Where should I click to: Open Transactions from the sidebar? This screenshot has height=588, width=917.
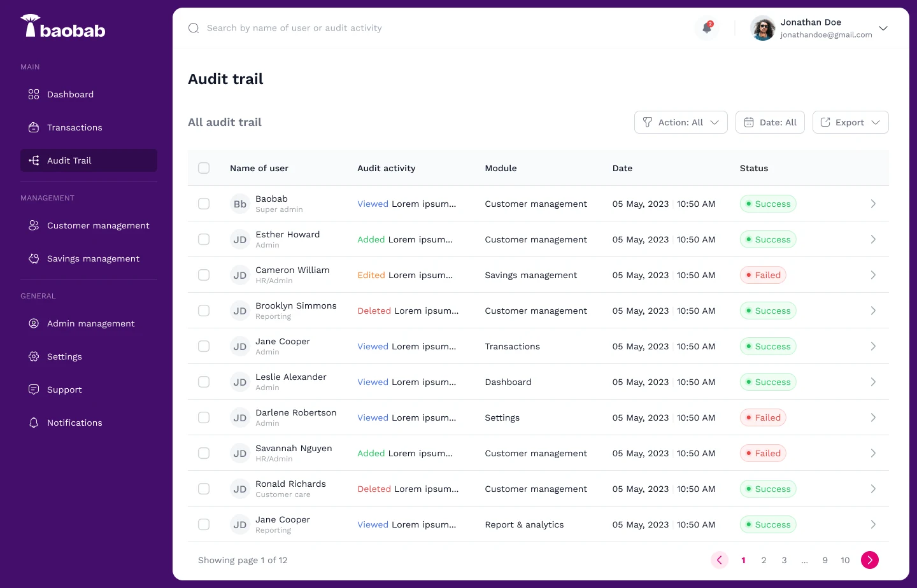point(89,127)
